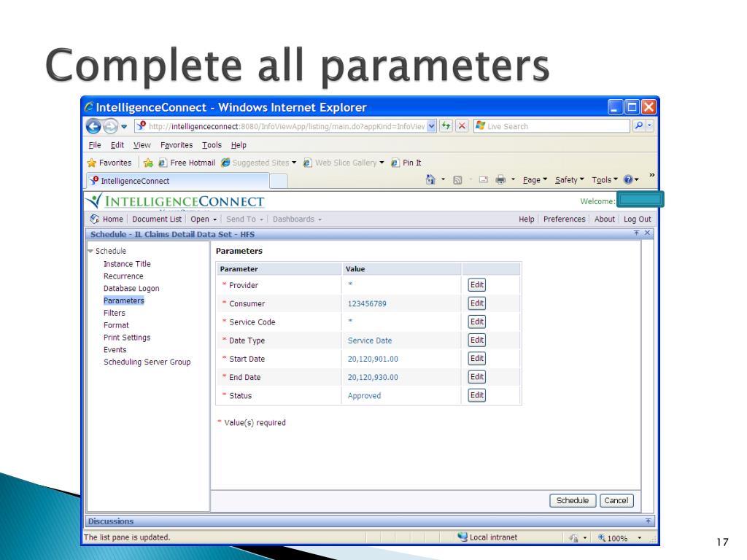The width and height of the screenshot is (747, 560).
Task: Collapse the Schedule tree node
Action: pos(90,252)
